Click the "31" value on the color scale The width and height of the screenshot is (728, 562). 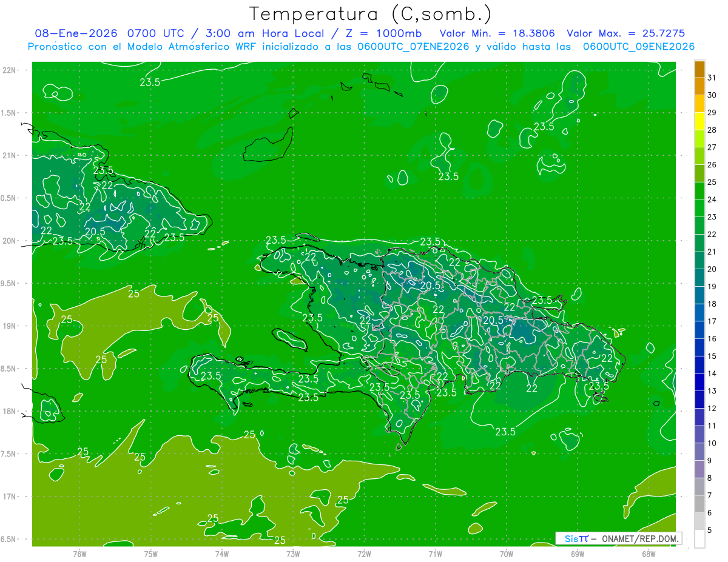[x=713, y=78]
